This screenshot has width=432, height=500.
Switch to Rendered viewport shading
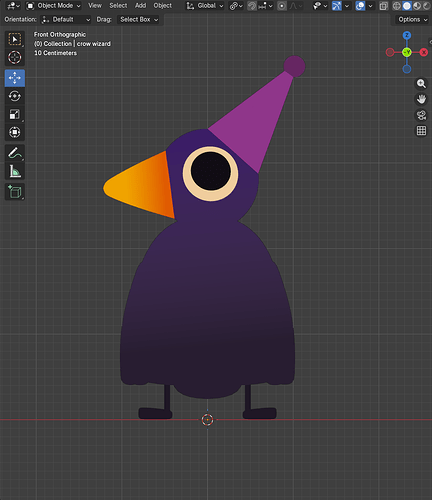click(426, 6)
